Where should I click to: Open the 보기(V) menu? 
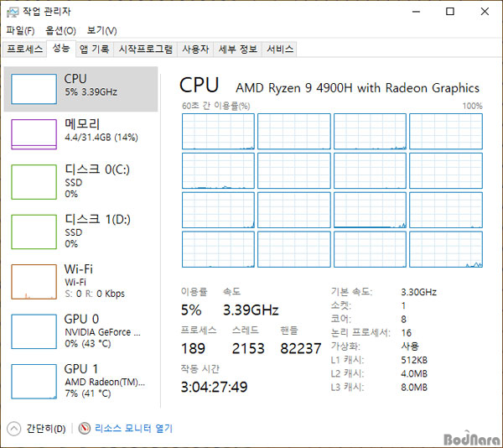[x=101, y=31]
